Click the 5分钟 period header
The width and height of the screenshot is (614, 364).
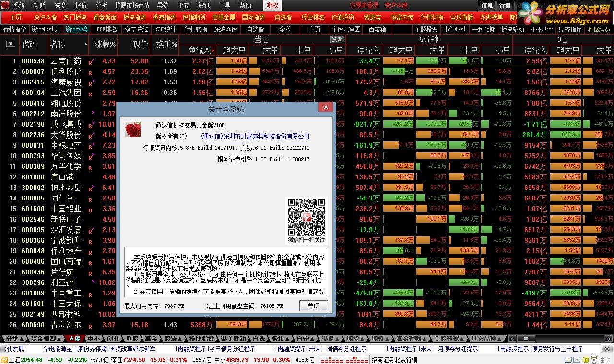coord(428,40)
